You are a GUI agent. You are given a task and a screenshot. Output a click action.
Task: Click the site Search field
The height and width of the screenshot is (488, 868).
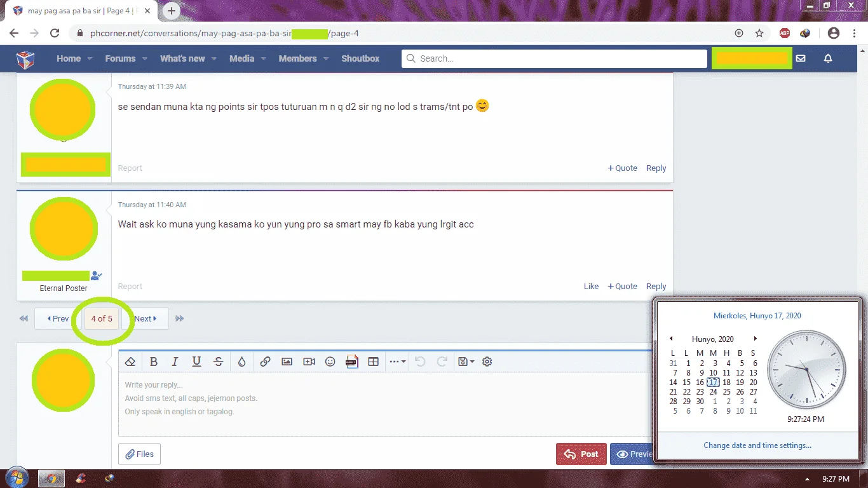pos(554,58)
